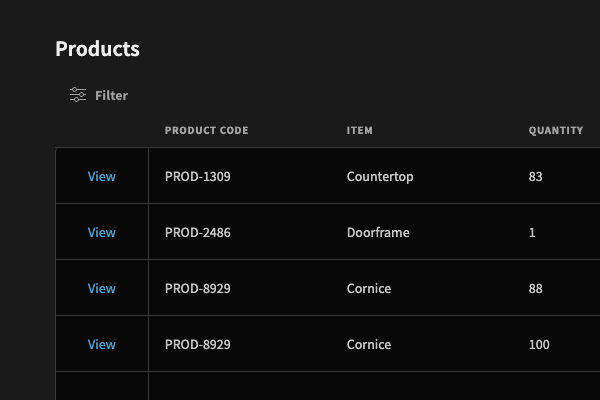This screenshot has width=600, height=400.
Task: Click the Products page heading
Action: (98, 49)
